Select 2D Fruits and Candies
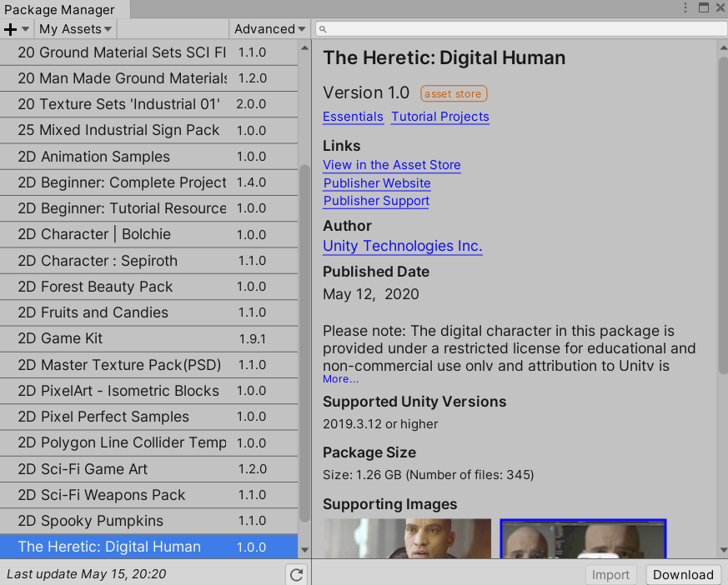The width and height of the screenshot is (728, 585). [148, 312]
